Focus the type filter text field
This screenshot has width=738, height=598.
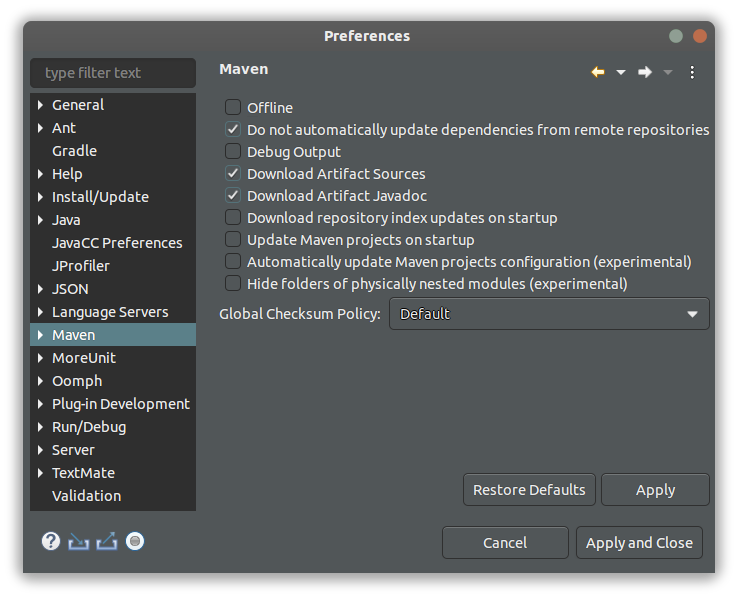pos(113,73)
